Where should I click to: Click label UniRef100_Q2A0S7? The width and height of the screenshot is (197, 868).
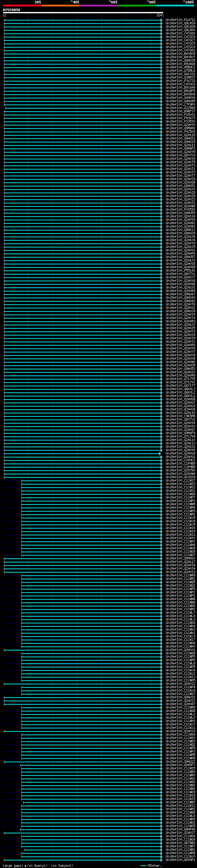[x=180, y=833]
